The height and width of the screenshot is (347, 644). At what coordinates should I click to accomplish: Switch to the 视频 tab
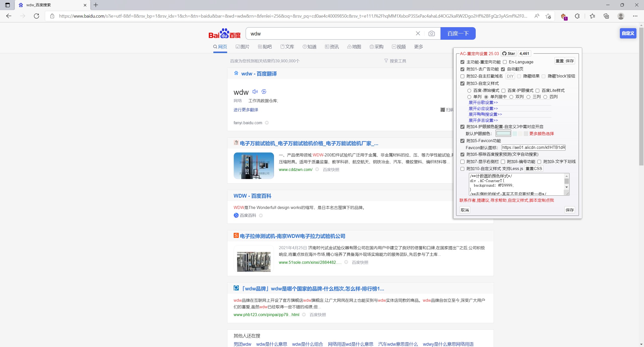click(x=399, y=47)
